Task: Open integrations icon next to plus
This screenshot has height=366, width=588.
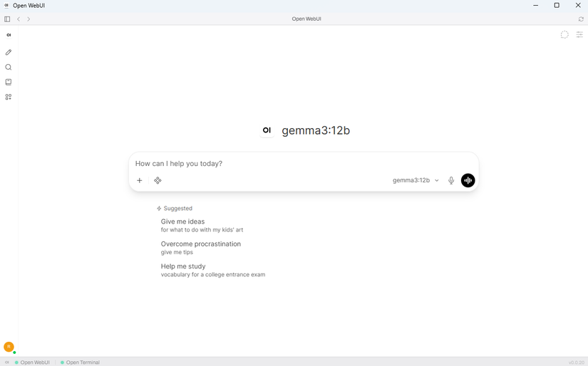Action: [x=158, y=181]
